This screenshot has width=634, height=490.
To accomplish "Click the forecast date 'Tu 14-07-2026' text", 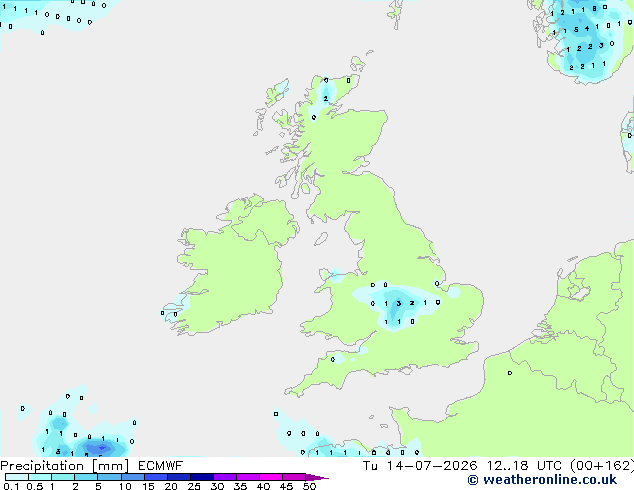I will click(x=420, y=466).
